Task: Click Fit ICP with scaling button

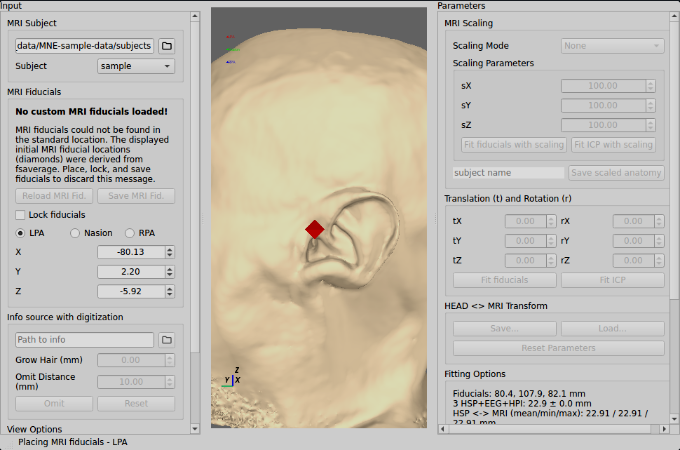Action: (x=613, y=144)
